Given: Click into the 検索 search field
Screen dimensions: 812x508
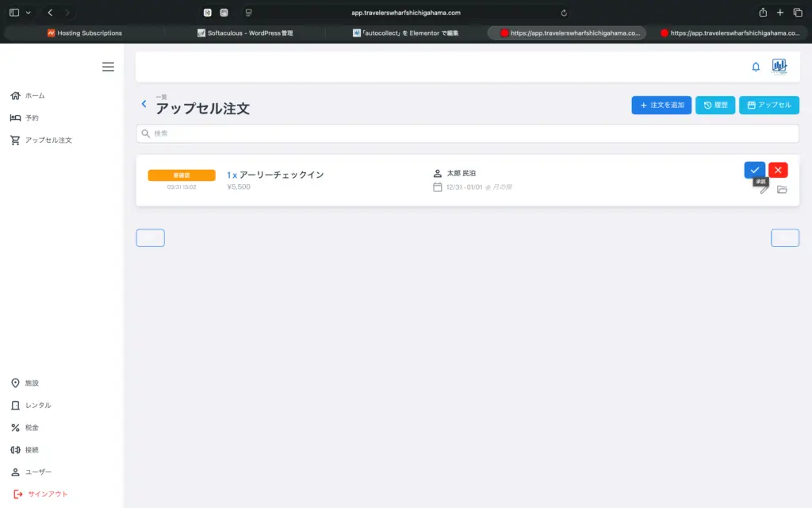Looking at the screenshot, I should click(x=468, y=133).
